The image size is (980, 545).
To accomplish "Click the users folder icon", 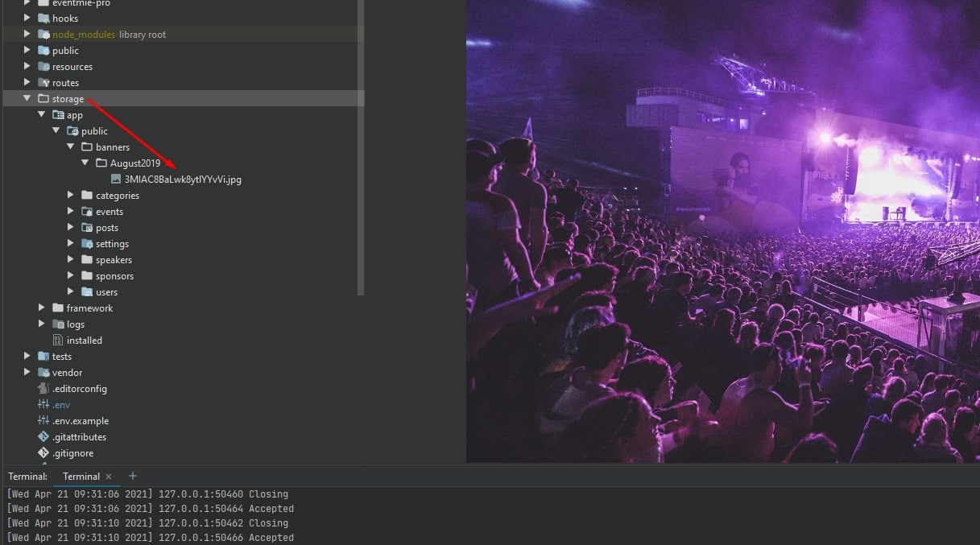I will pyautogui.click(x=87, y=292).
